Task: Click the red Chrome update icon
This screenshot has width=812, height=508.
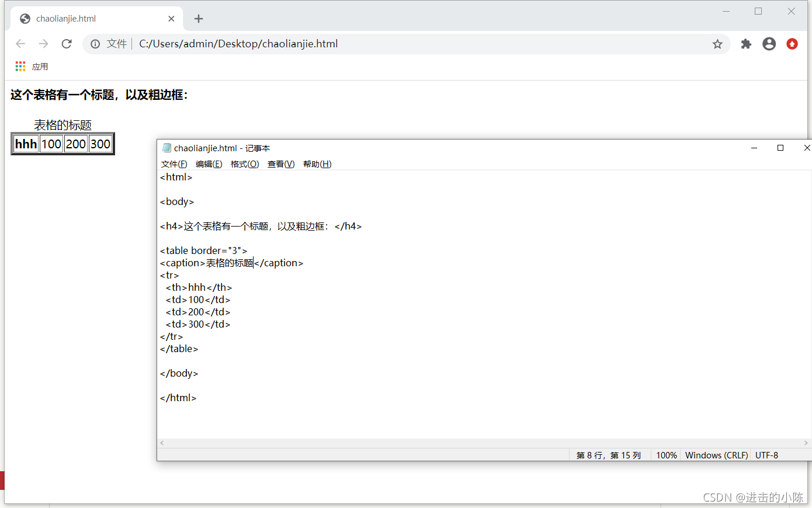Action: (x=792, y=44)
